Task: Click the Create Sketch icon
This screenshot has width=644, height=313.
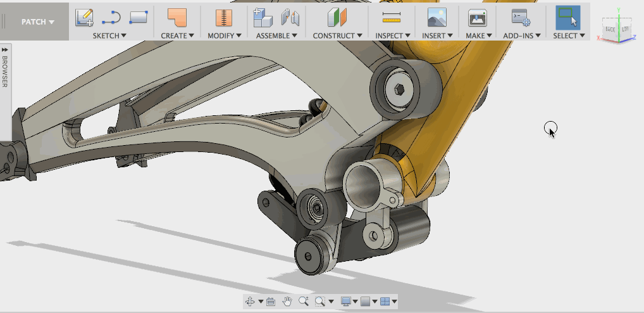Action: [x=84, y=17]
